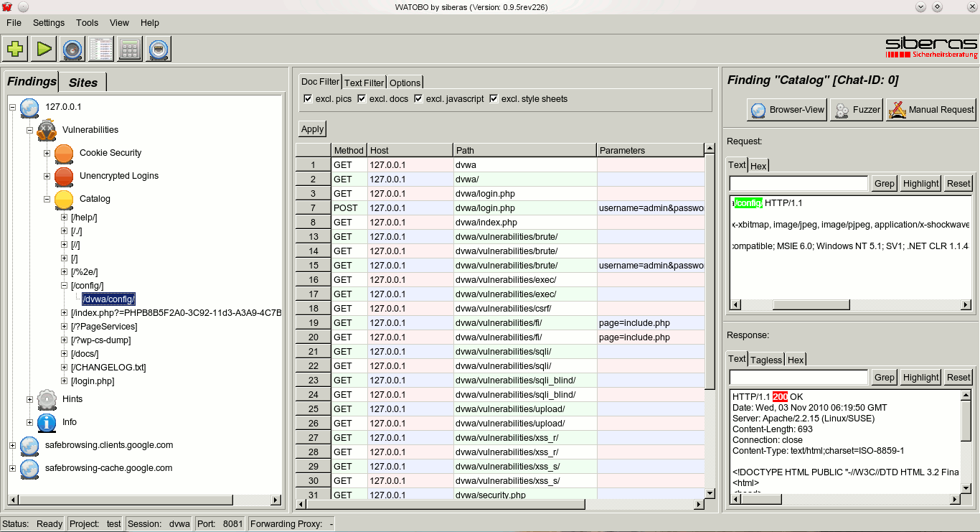Open the calculator transcoder toolbar icon

click(130, 49)
